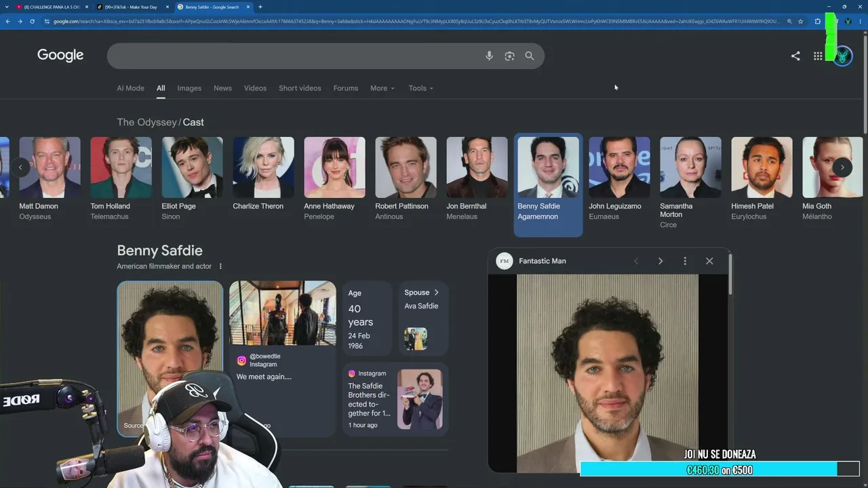Expand the More search filters dropdown
The width and height of the screenshot is (868, 488).
(x=382, y=88)
